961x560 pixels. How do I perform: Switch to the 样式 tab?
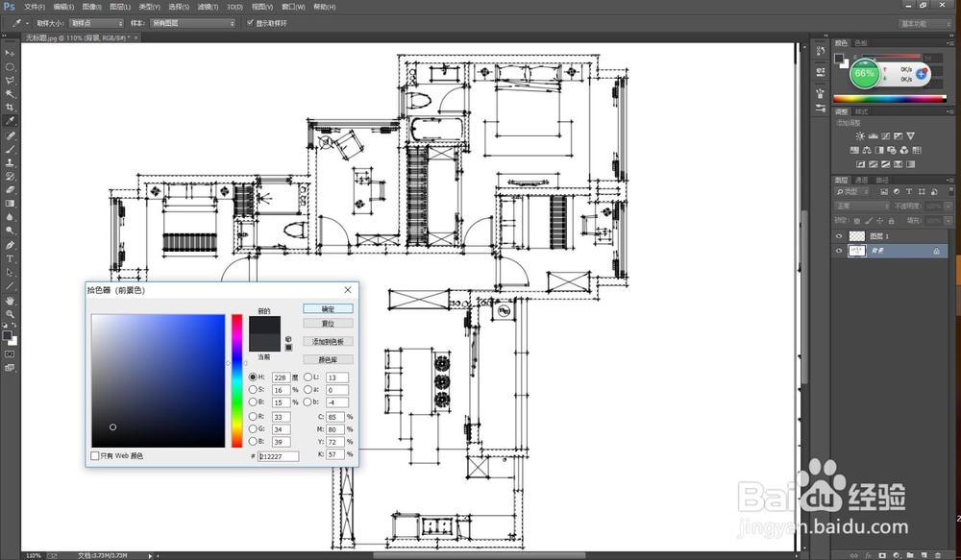862,111
